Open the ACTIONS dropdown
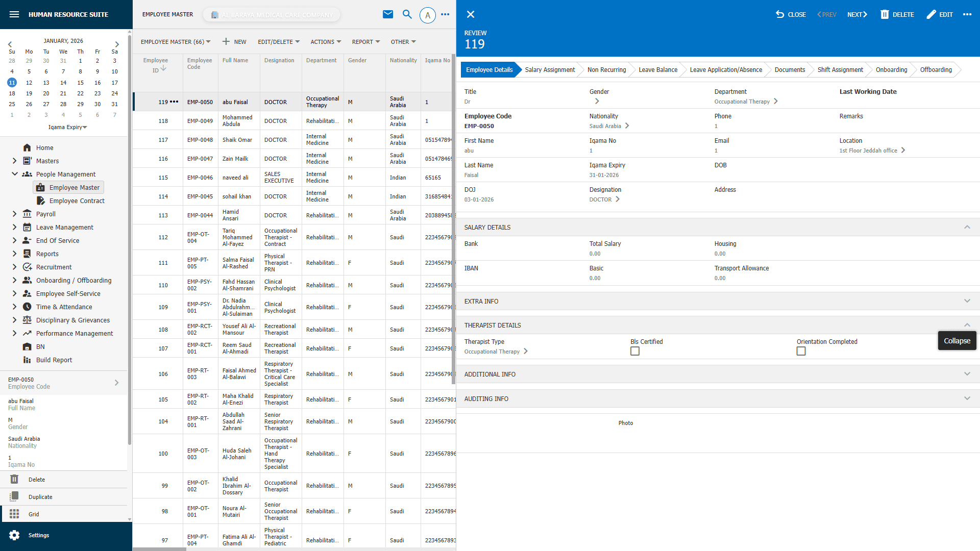 [x=325, y=41]
